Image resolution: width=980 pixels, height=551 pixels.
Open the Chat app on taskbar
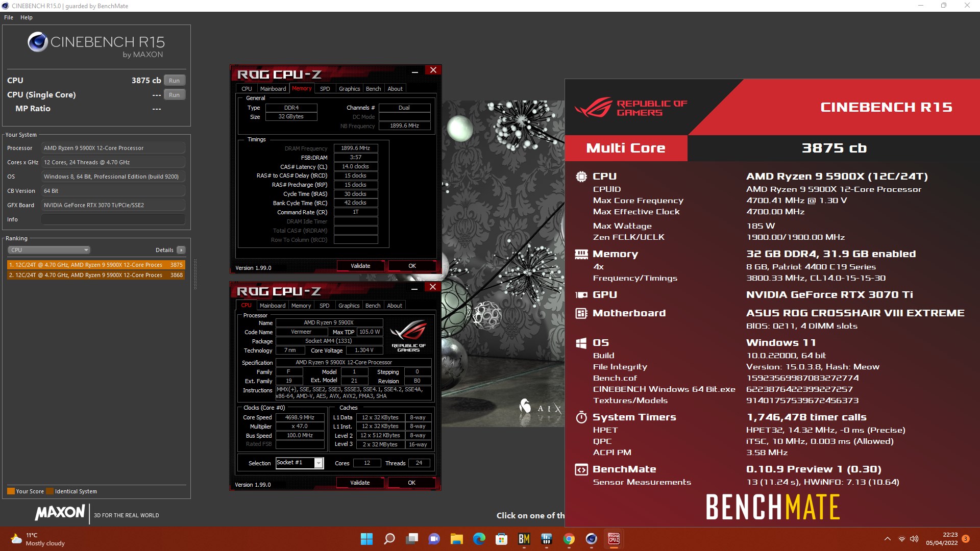[x=434, y=539]
